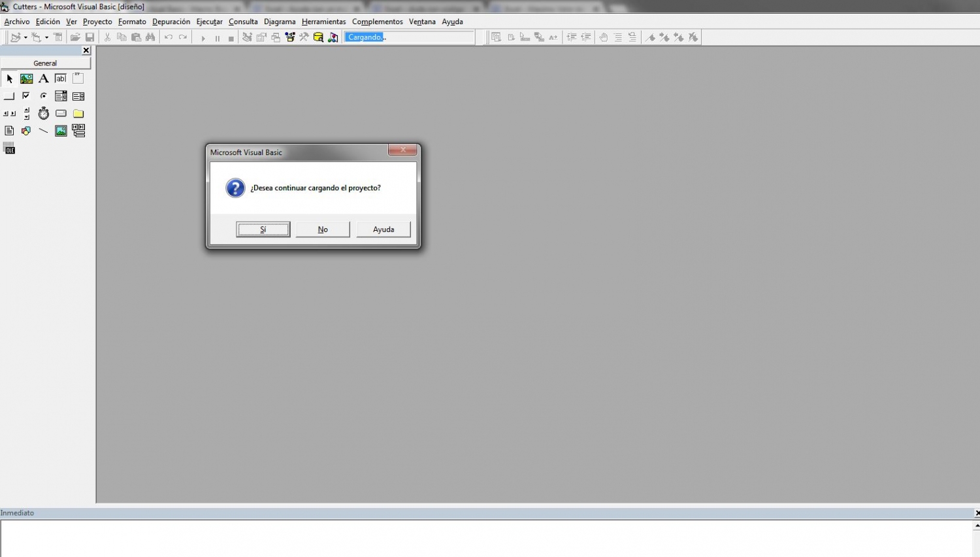Open the Add Project dropdown arrow

25,37
